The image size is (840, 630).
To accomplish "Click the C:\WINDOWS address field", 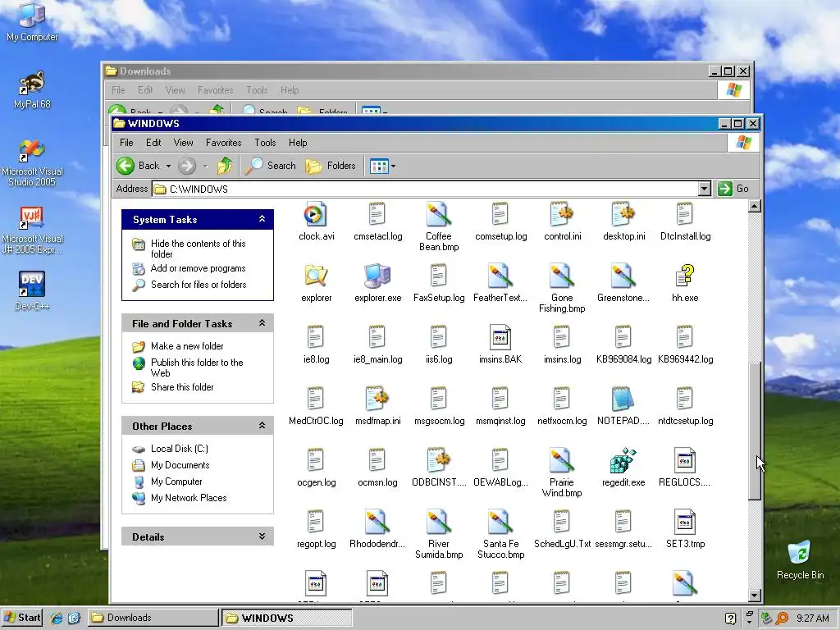I will [426, 189].
